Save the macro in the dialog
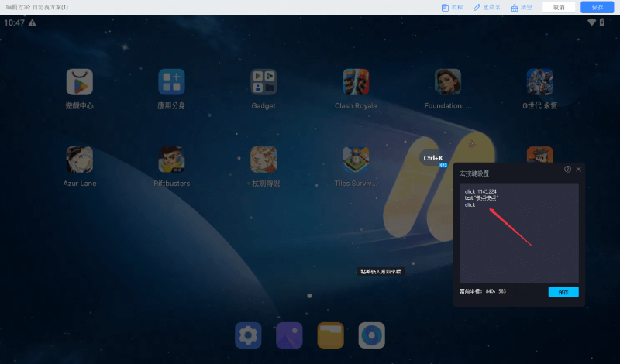This screenshot has width=620, height=364. (x=563, y=292)
